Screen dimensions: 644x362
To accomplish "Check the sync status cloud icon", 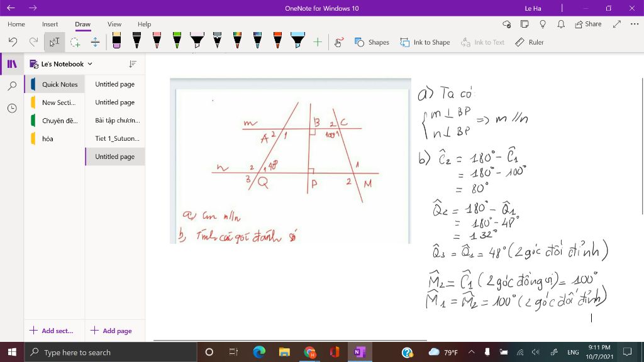I will 507,25.
